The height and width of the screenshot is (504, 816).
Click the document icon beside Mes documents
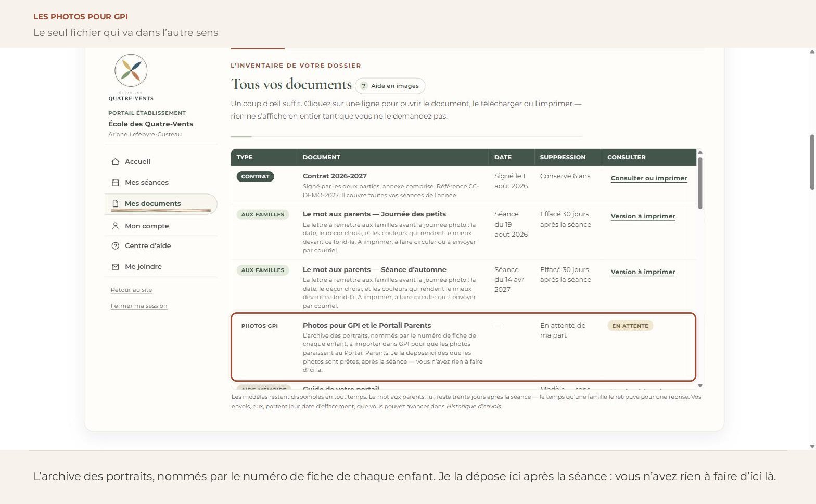pyautogui.click(x=116, y=203)
